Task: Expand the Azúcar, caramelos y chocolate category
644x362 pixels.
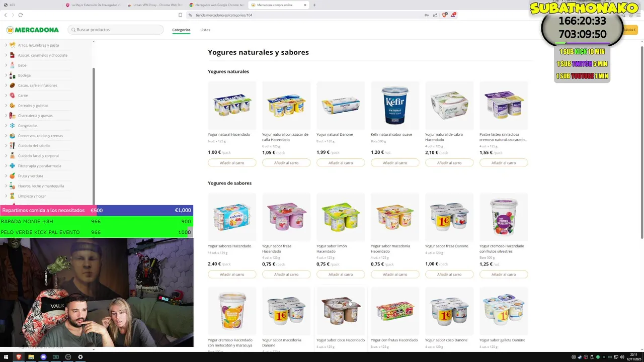Action: pos(6,55)
